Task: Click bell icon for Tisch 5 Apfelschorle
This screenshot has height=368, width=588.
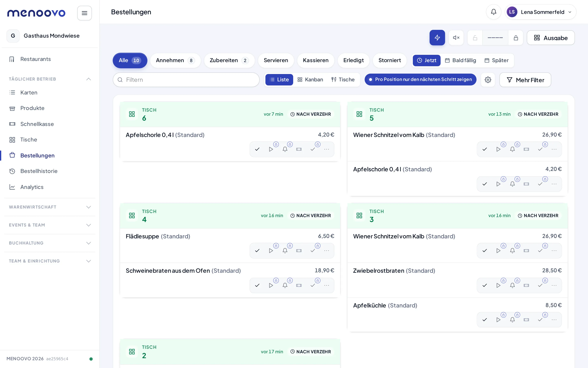Action: point(512,184)
